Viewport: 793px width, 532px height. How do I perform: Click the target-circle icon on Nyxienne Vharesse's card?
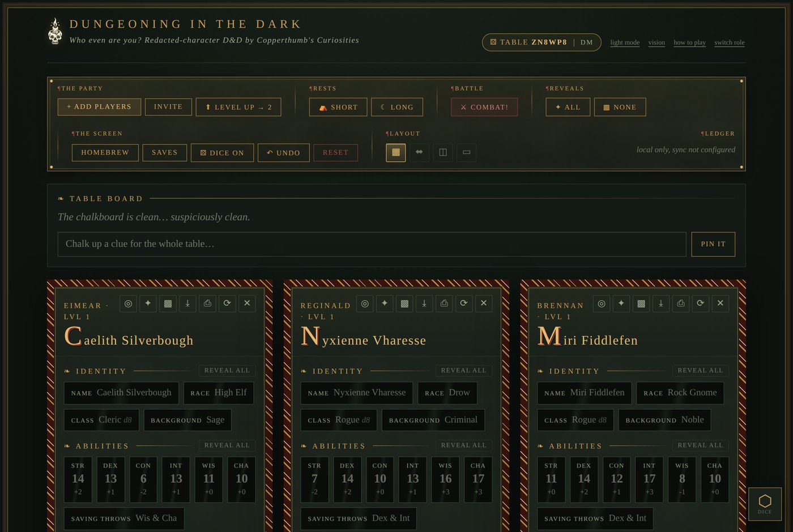point(365,303)
